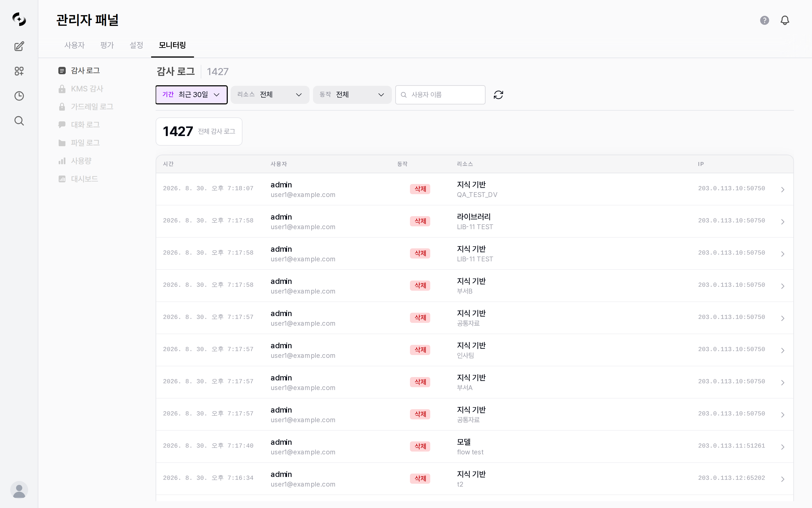Click 리소스 column header
Viewport: 812px width, 508px height.
(x=465, y=164)
